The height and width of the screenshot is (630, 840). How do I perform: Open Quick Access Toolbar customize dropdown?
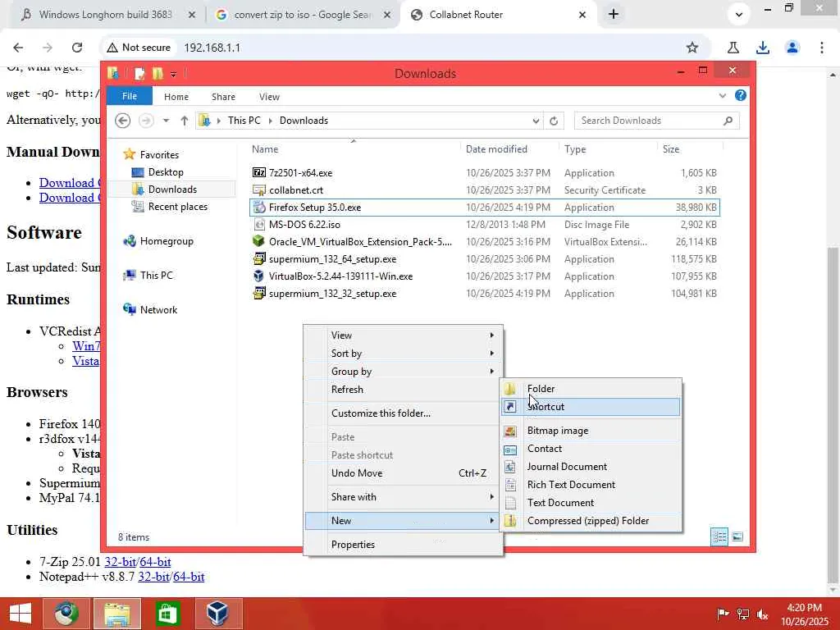[174, 74]
